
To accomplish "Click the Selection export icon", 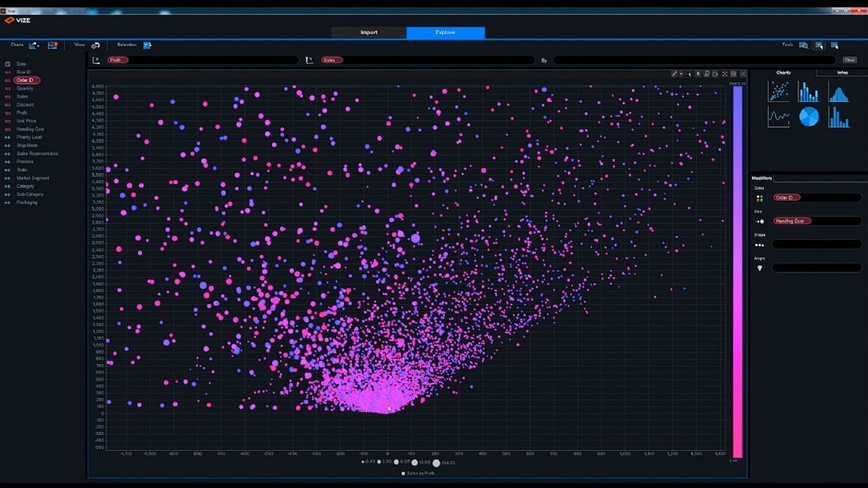I will (x=148, y=46).
